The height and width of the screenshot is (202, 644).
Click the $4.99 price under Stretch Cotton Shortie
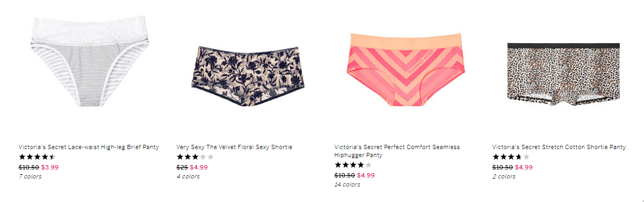pos(524,167)
